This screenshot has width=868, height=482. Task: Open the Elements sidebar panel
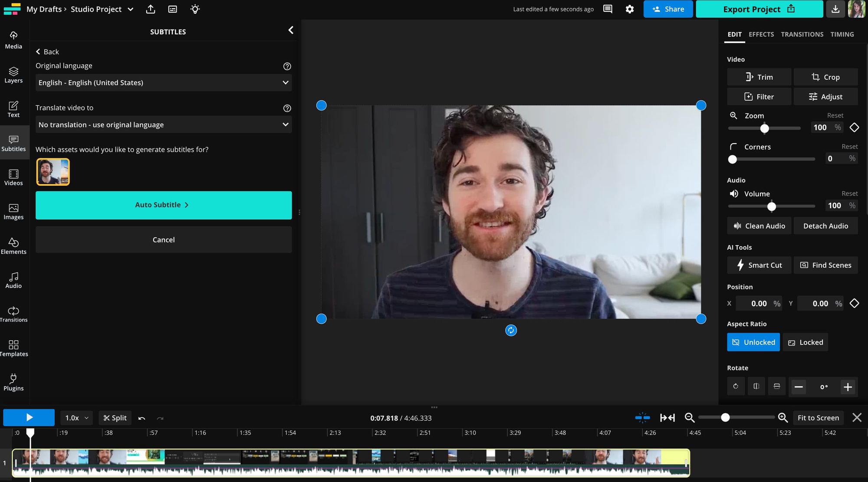click(13, 246)
